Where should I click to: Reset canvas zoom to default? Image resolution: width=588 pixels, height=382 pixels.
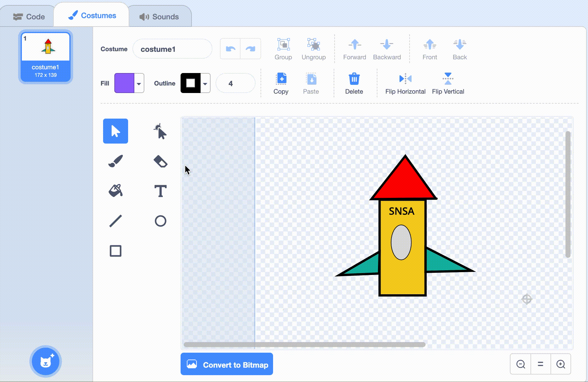541,364
